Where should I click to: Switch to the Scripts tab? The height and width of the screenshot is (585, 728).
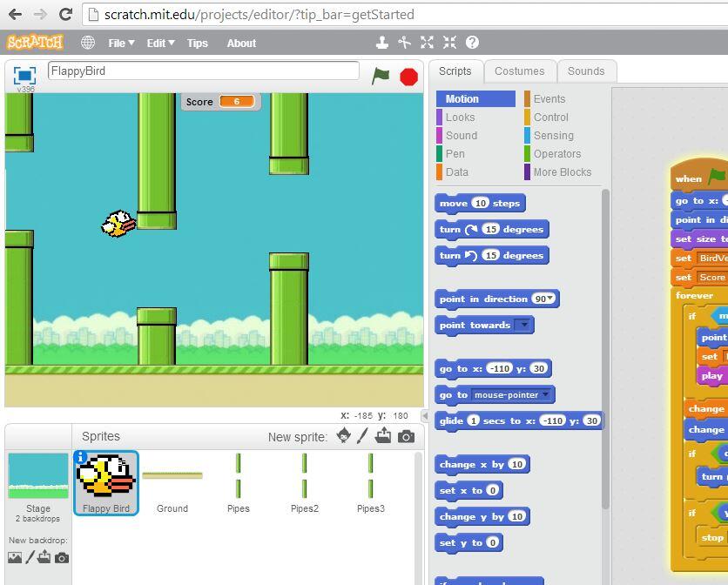[x=455, y=71]
